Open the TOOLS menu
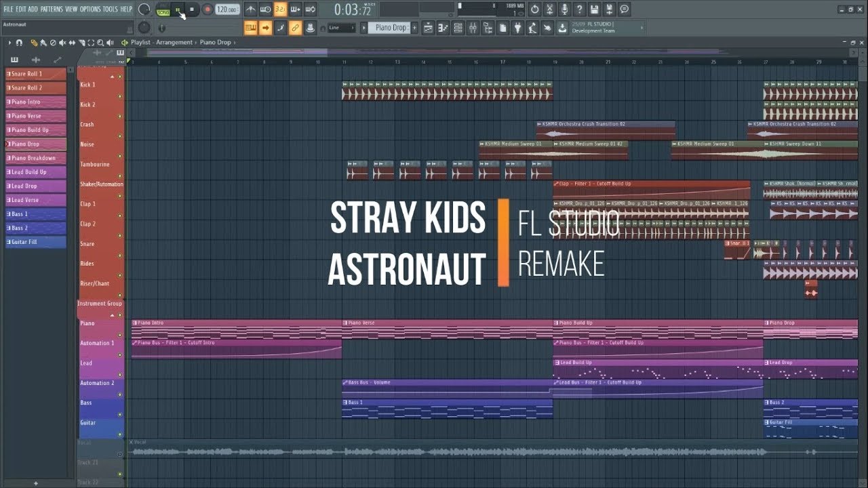868x488 pixels. tap(110, 9)
